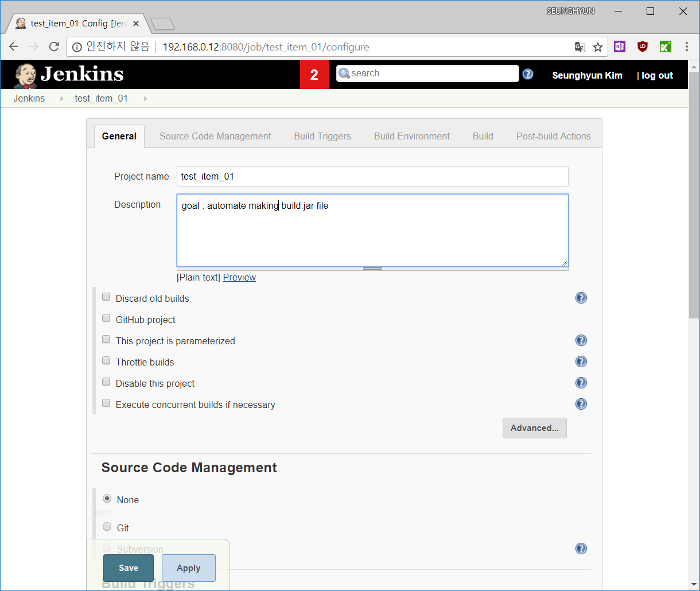700x591 pixels.
Task: Enable Throttle builds checkbox
Action: click(106, 361)
